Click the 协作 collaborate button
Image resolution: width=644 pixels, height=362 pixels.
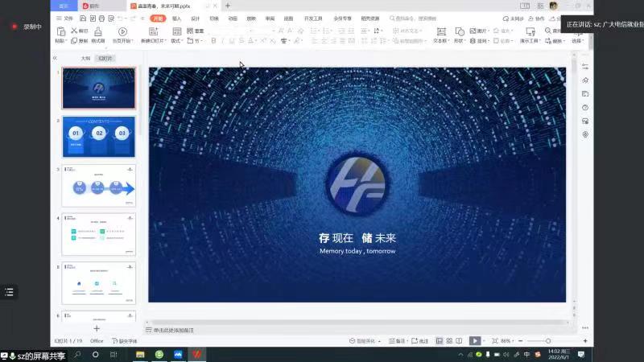click(538, 18)
